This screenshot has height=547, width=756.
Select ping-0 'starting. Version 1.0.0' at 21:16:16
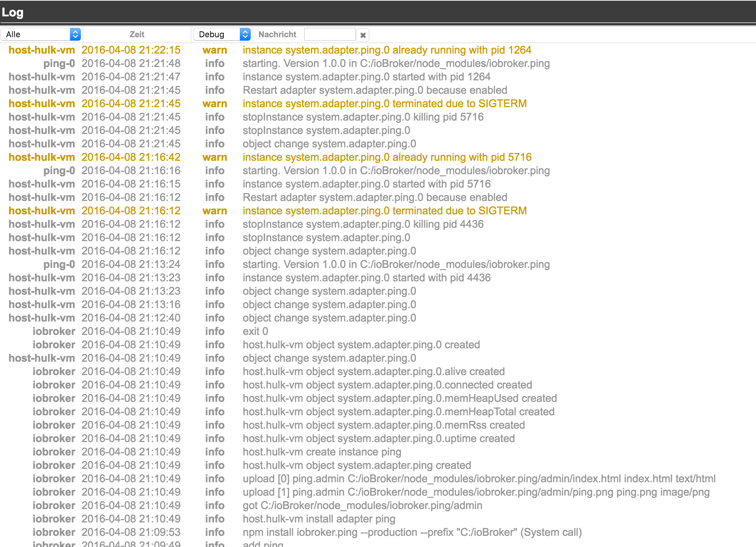pyautogui.click(x=396, y=170)
